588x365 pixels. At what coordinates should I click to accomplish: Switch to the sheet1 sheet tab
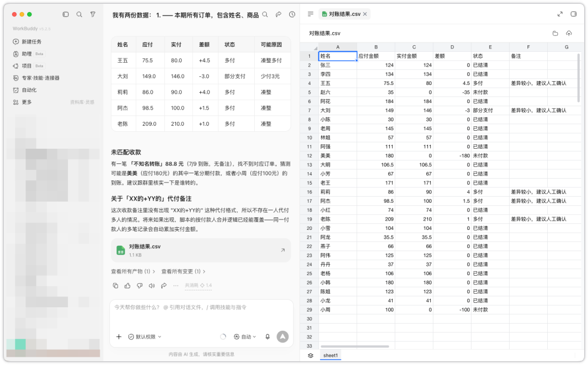pos(330,356)
